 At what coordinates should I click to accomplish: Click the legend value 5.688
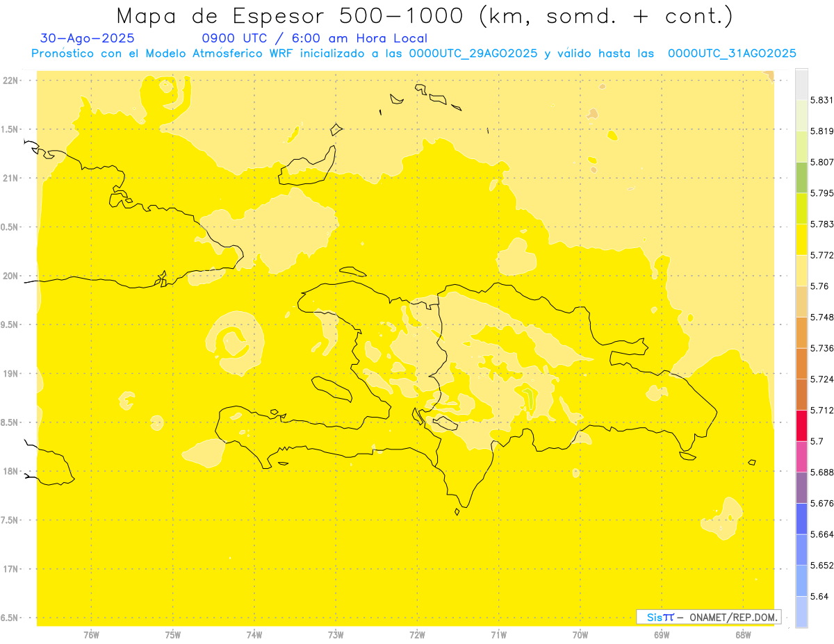(822, 472)
